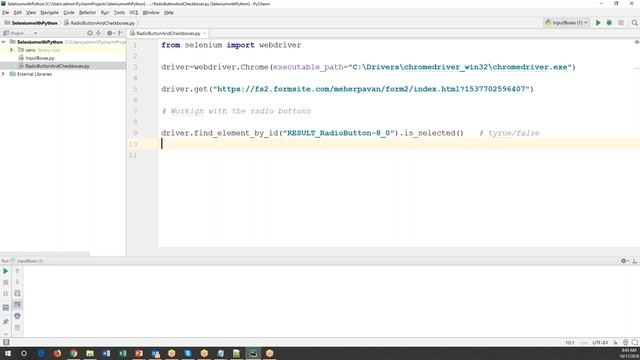Collapse the SeleniumwithPython project root
This screenshot has width=640, height=360.
coord(4,42)
